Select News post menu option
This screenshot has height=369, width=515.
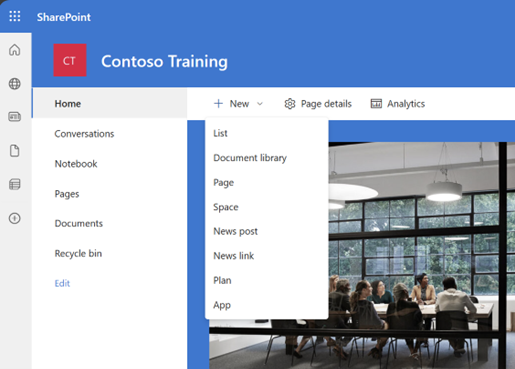(267, 231)
